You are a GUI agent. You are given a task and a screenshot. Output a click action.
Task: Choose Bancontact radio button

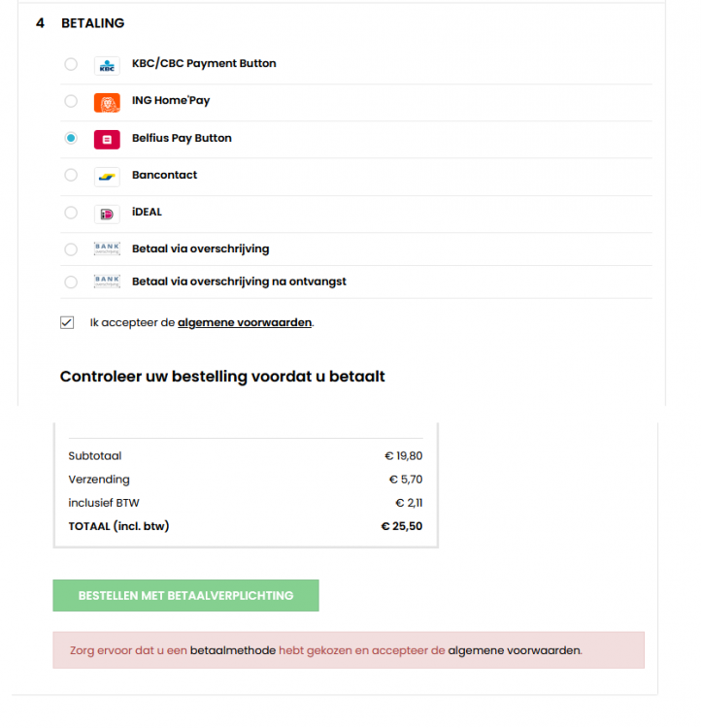tap(71, 176)
